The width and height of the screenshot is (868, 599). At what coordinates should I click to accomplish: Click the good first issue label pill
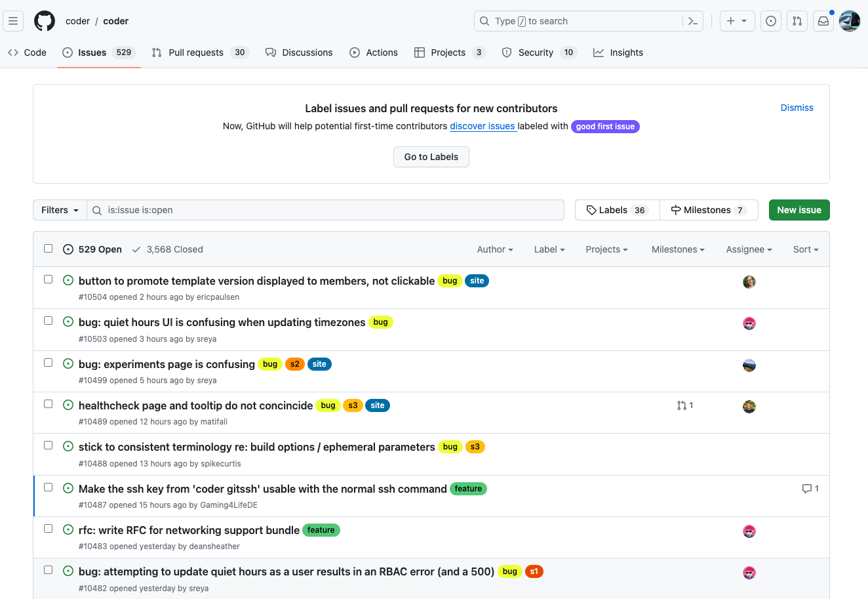(605, 126)
